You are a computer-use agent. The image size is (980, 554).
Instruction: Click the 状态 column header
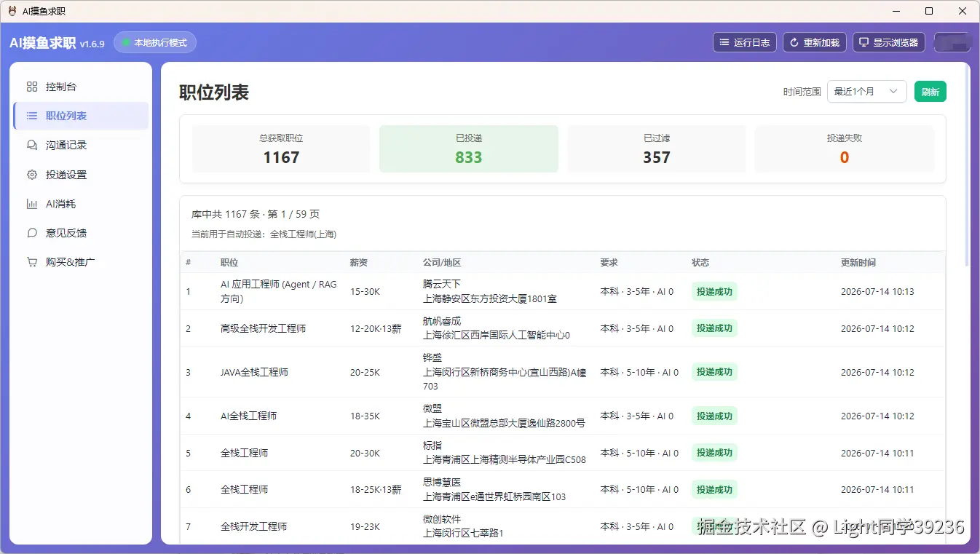coord(700,262)
